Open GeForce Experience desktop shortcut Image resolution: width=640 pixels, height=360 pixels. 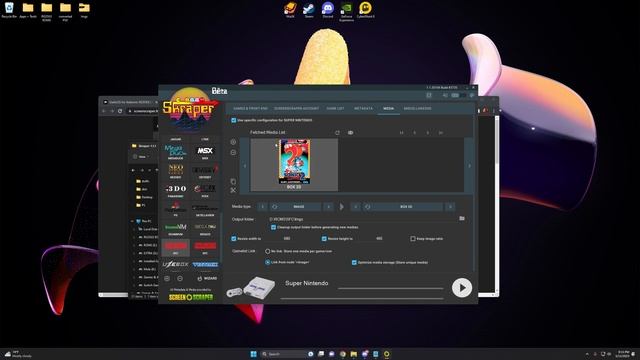tap(347, 11)
